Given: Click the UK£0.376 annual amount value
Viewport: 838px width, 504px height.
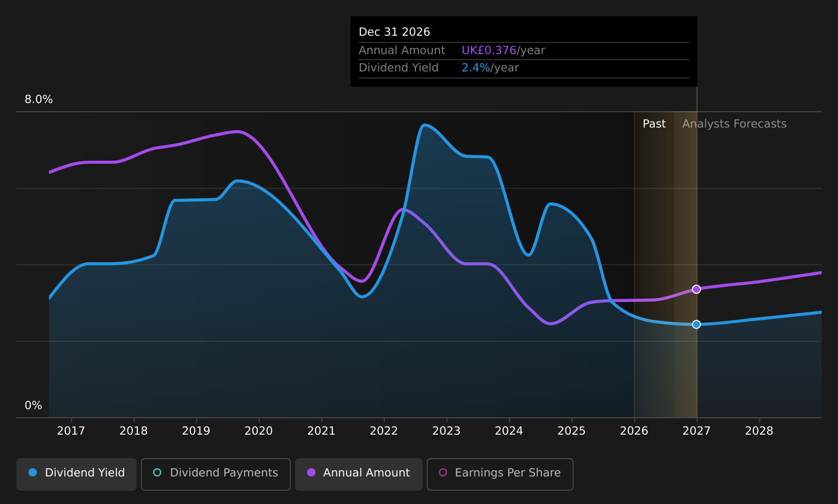Looking at the screenshot, I should tap(489, 51).
